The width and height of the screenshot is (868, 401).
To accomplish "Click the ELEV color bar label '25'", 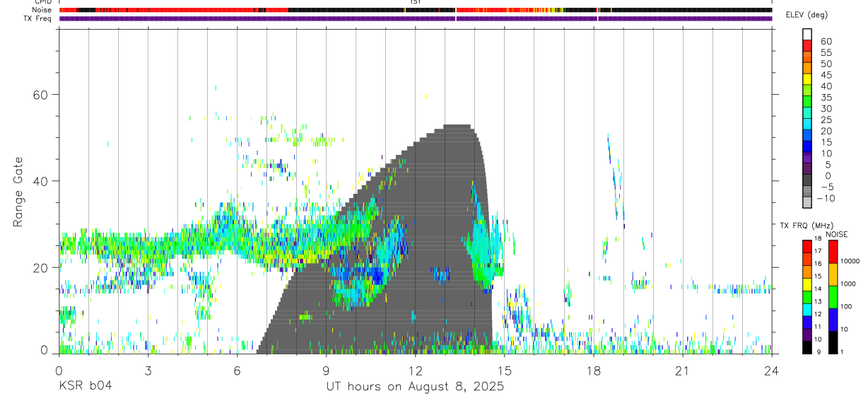I will pos(826,120).
